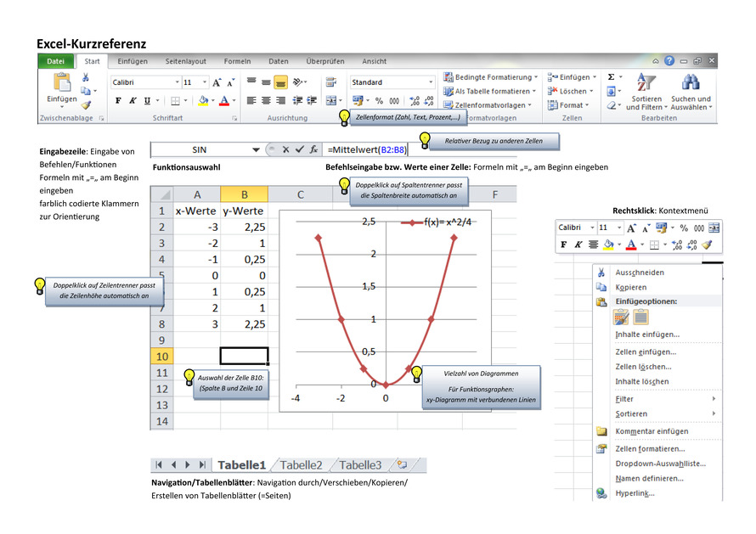Open the Calibri font dropdown in the ribbon

pos(177,82)
